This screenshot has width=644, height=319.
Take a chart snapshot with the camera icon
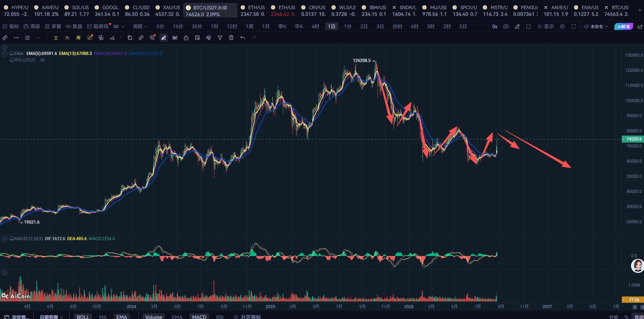(506, 26)
